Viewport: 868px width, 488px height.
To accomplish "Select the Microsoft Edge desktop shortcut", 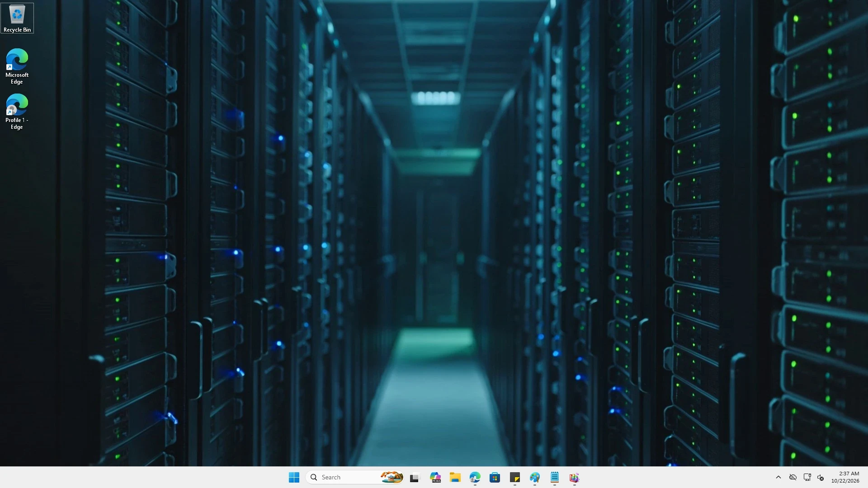I will pos(17,66).
